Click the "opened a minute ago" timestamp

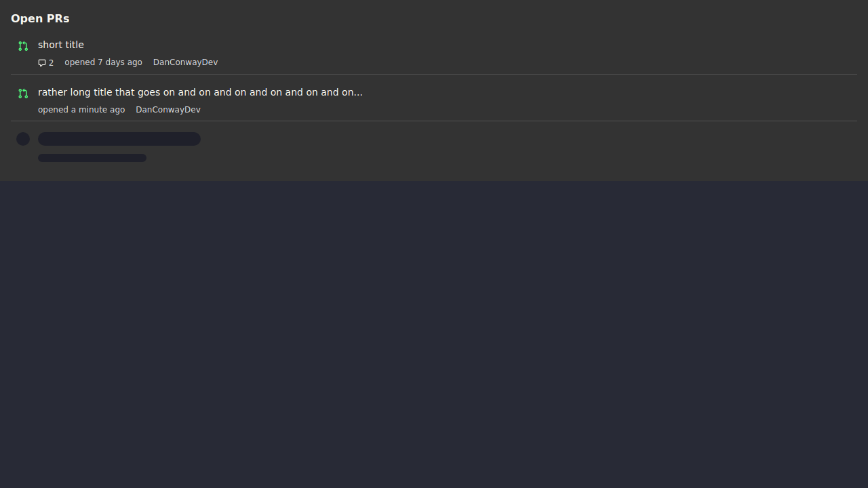tap(81, 110)
